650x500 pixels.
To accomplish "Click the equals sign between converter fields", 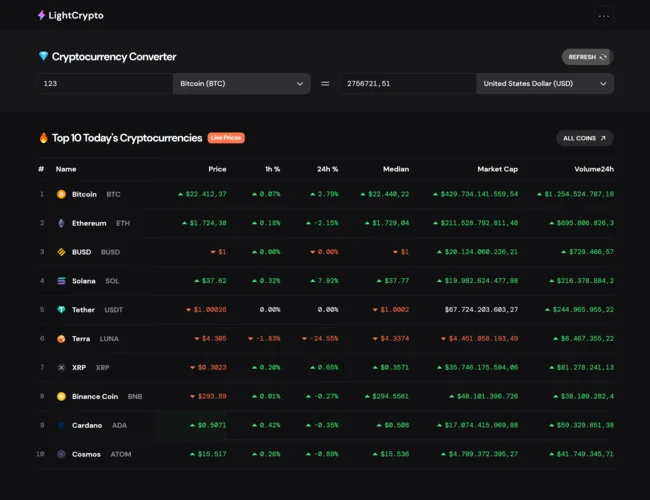I will tap(325, 84).
